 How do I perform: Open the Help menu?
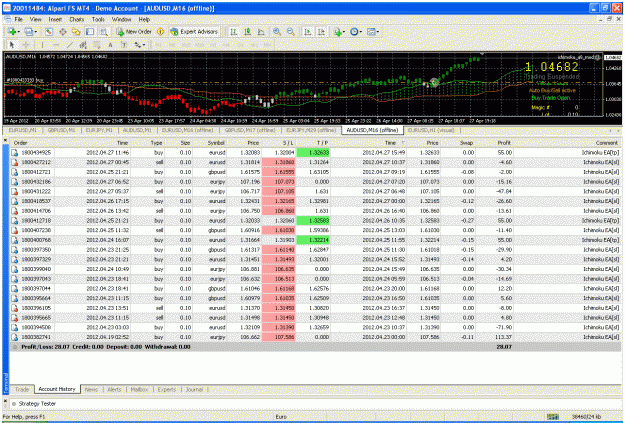pos(144,19)
